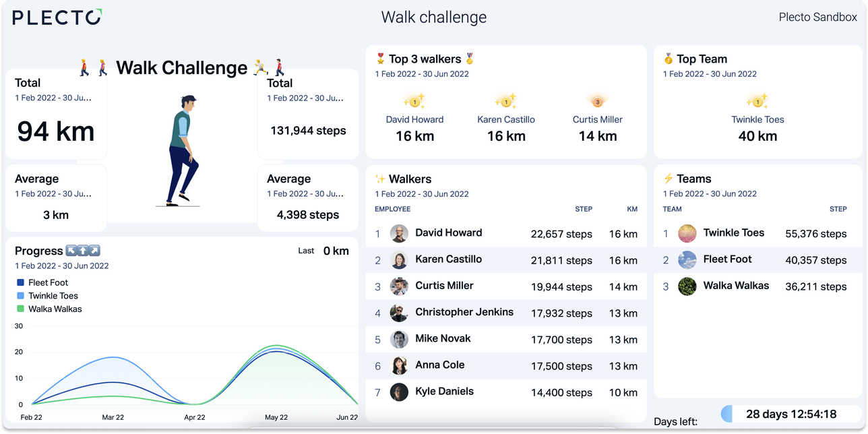Click the Days left progress circle icon
The width and height of the screenshot is (868, 434).
point(726,414)
